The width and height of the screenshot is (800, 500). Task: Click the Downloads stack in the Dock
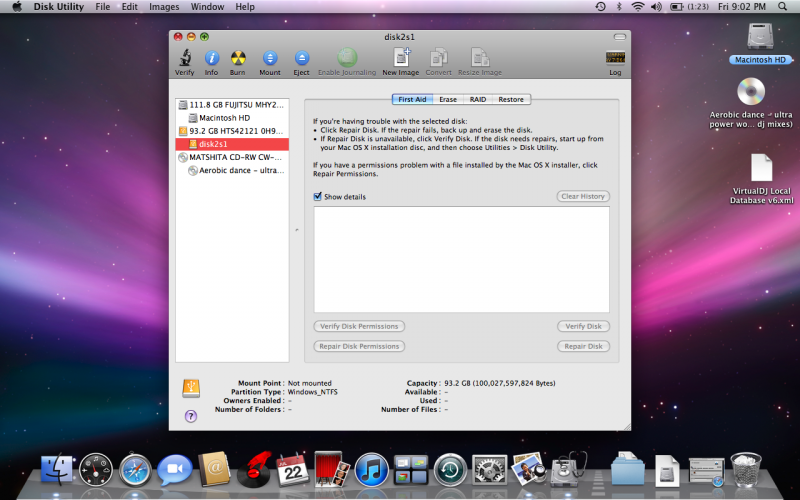pyautogui.click(x=628, y=469)
